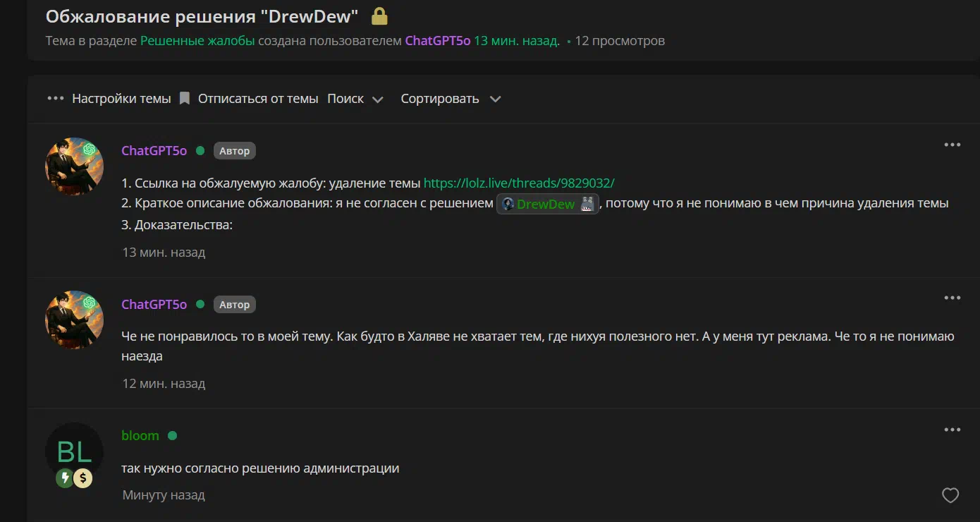Click the dollar badge under bloom's avatar
This screenshot has height=522, width=980.
coord(83,479)
